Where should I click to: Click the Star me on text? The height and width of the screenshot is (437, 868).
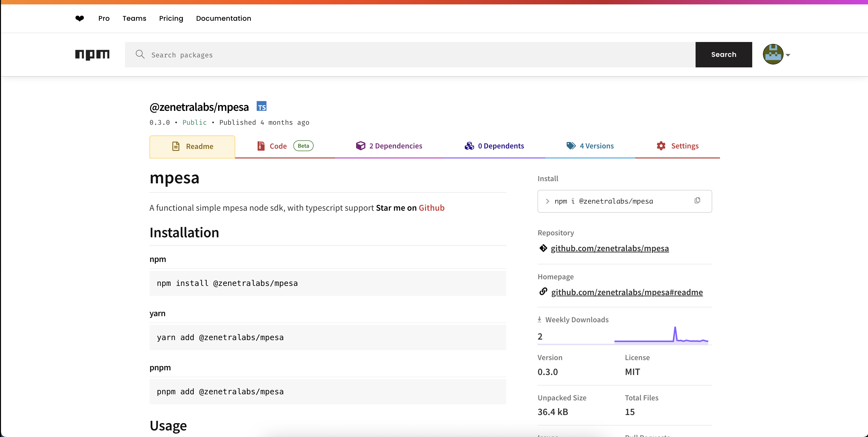tap(396, 208)
